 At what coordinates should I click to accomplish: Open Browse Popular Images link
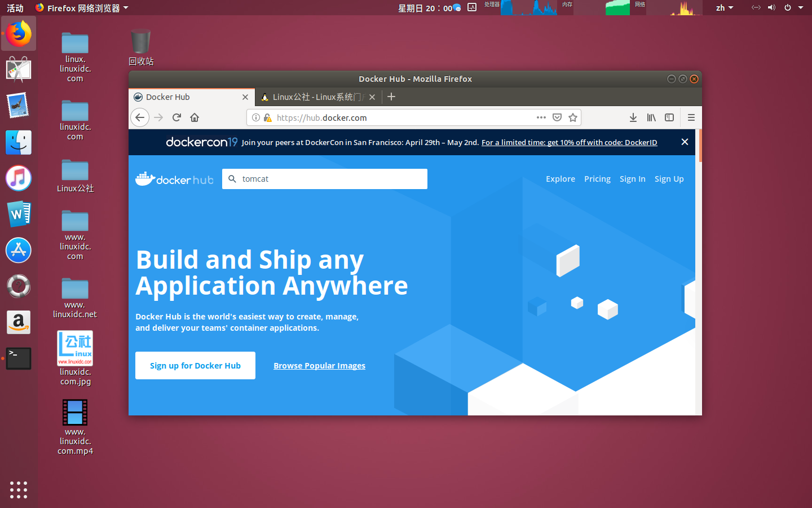point(320,366)
